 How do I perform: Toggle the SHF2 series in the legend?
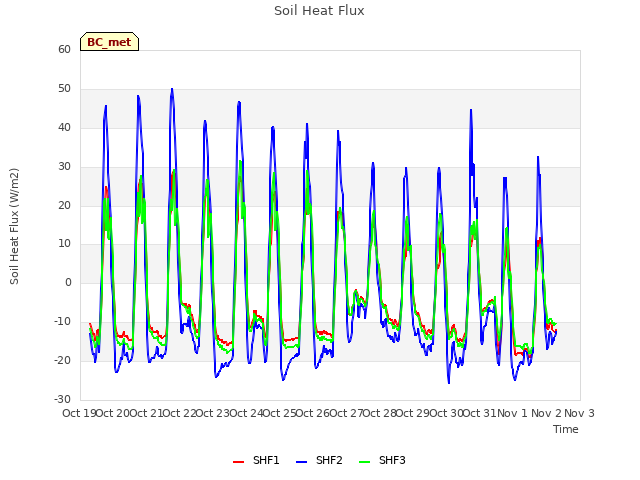point(319,460)
